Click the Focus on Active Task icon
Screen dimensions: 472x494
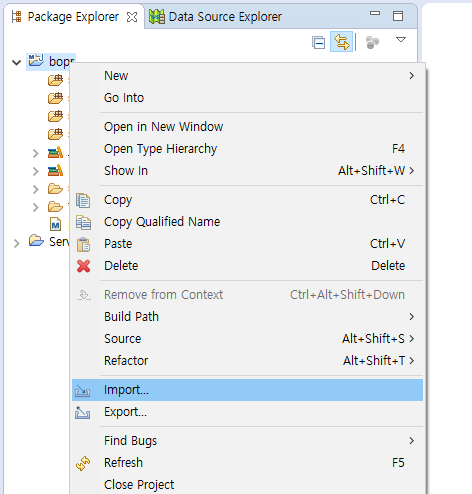tap(372, 42)
